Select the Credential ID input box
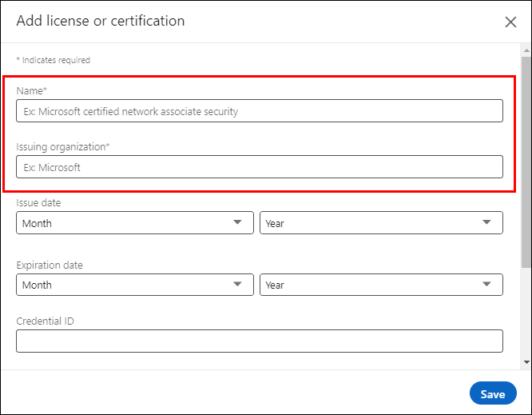 pos(259,341)
